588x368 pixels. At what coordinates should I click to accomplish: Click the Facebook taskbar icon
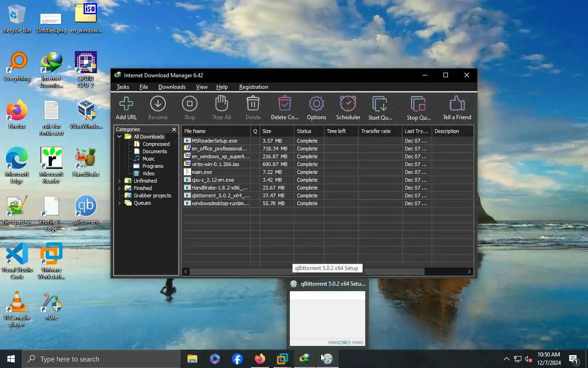(x=237, y=359)
